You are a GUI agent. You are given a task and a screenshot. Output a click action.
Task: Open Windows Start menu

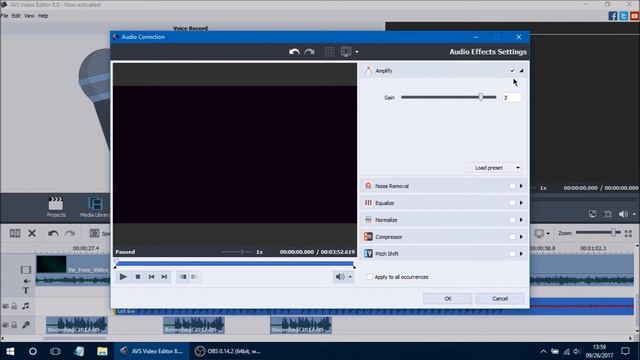(x=10, y=351)
